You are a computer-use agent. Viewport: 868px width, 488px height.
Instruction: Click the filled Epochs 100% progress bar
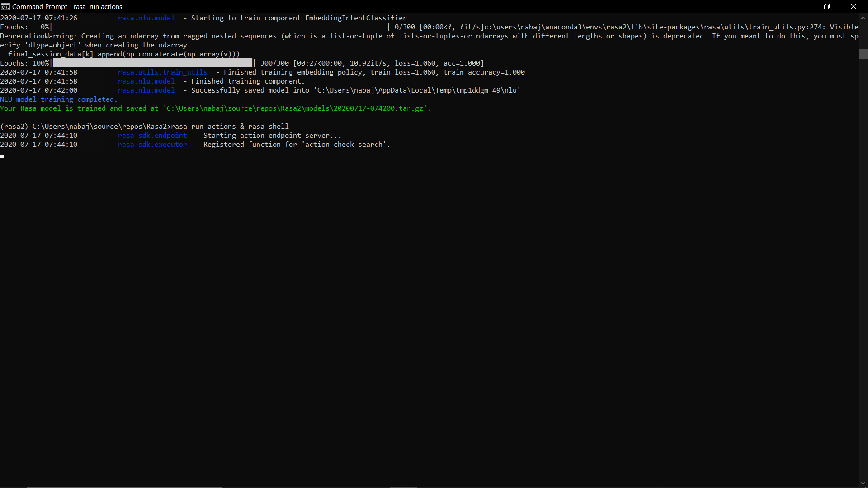pyautogui.click(x=152, y=63)
